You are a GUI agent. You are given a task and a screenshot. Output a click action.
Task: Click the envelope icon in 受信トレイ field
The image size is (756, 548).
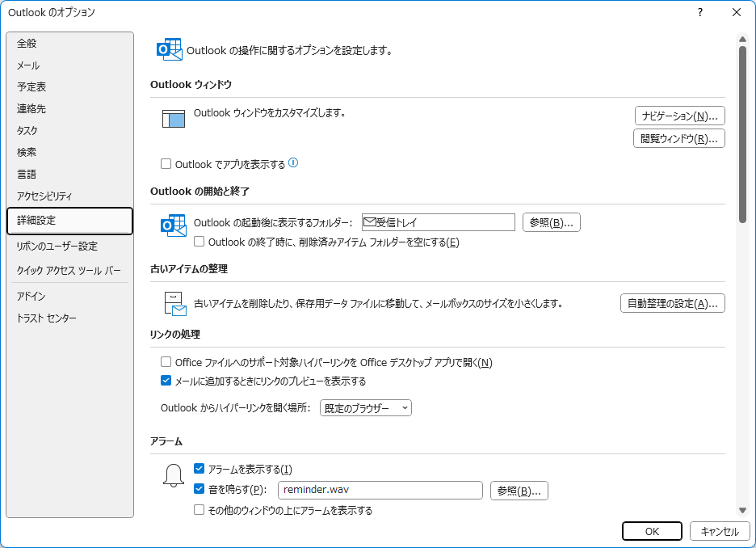pos(370,222)
